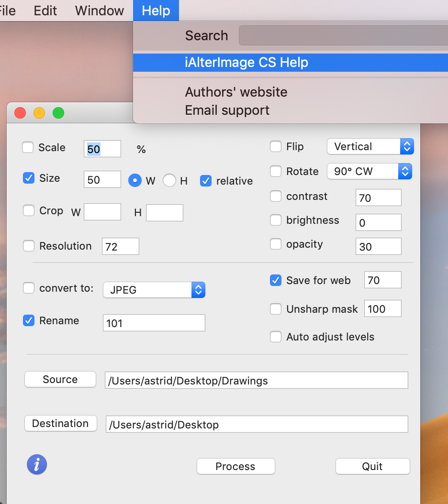The width and height of the screenshot is (448, 504).
Task: Uncheck Save for web
Action: click(x=276, y=280)
